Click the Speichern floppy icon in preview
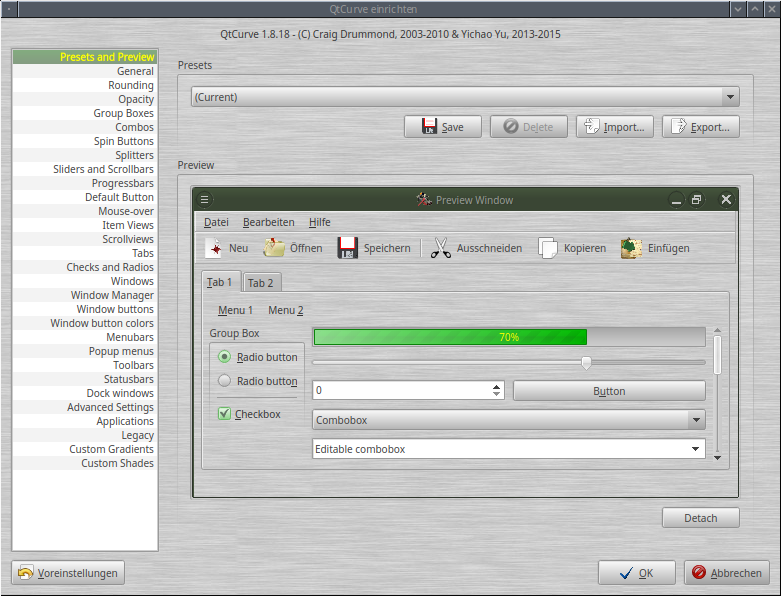The width and height of the screenshot is (781, 596). coord(348,248)
